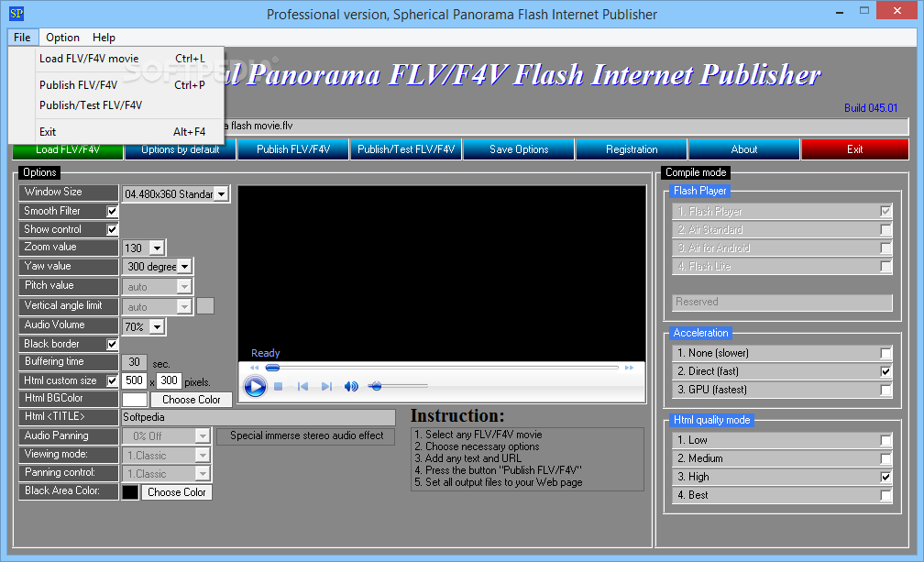
Task: Toggle Direct (fast) acceleration checkbox
Action: point(885,371)
